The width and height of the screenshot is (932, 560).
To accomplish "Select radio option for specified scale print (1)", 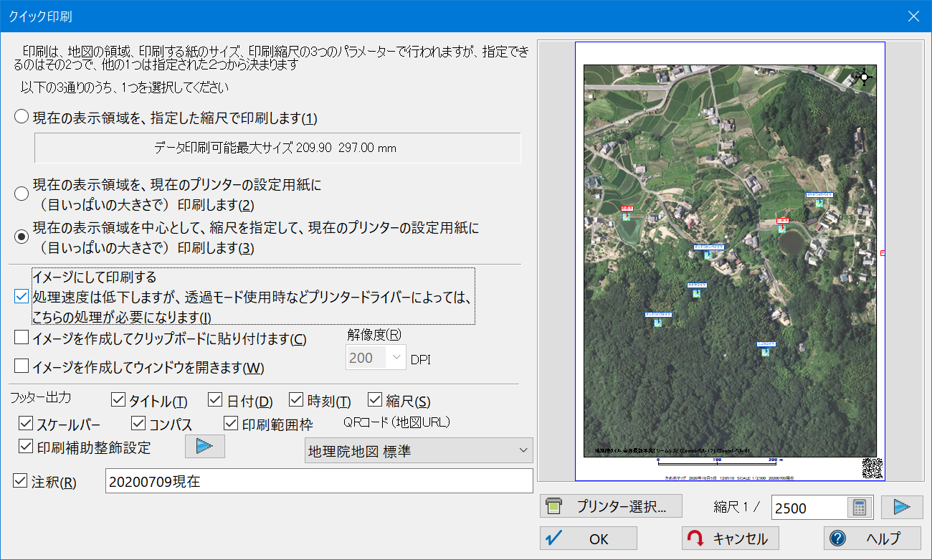I will [22, 118].
